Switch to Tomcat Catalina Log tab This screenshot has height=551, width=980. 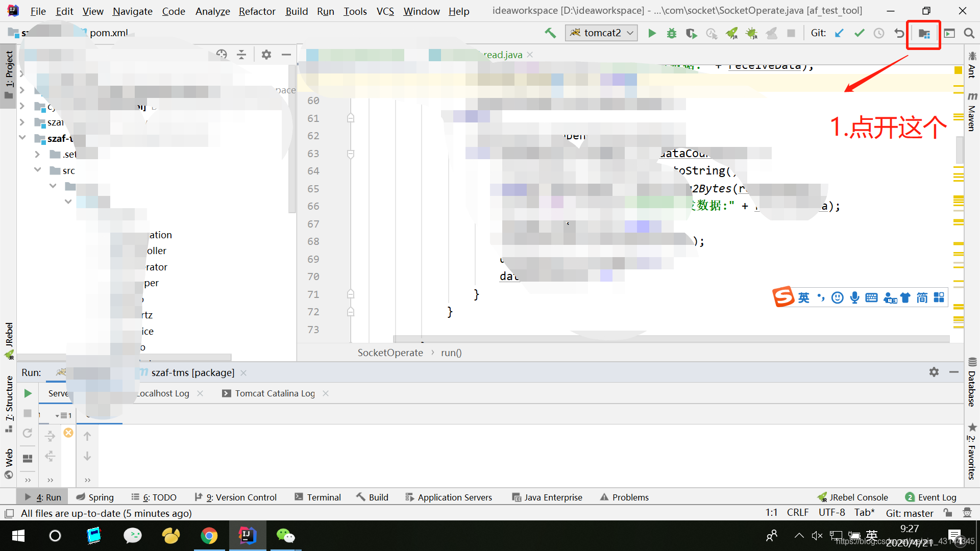click(275, 393)
